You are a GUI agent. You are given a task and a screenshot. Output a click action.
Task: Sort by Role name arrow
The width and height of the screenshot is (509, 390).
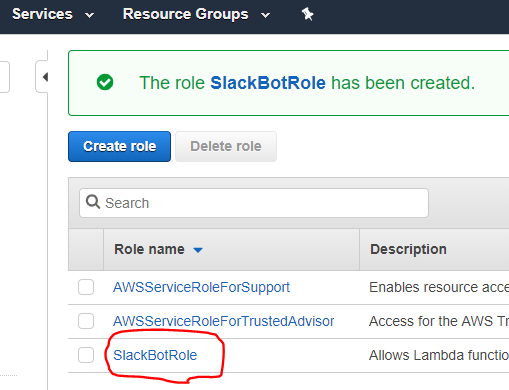198,250
